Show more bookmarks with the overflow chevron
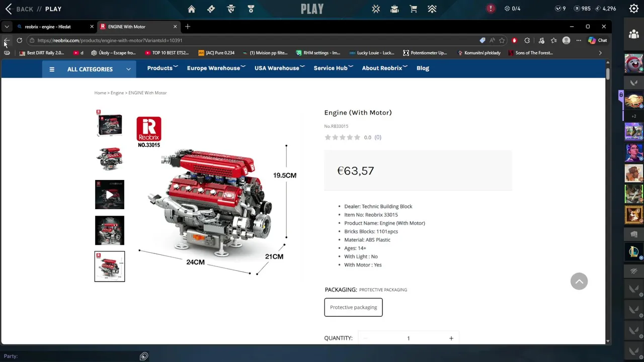Screen dimensions: 644x362 tap(600, 53)
